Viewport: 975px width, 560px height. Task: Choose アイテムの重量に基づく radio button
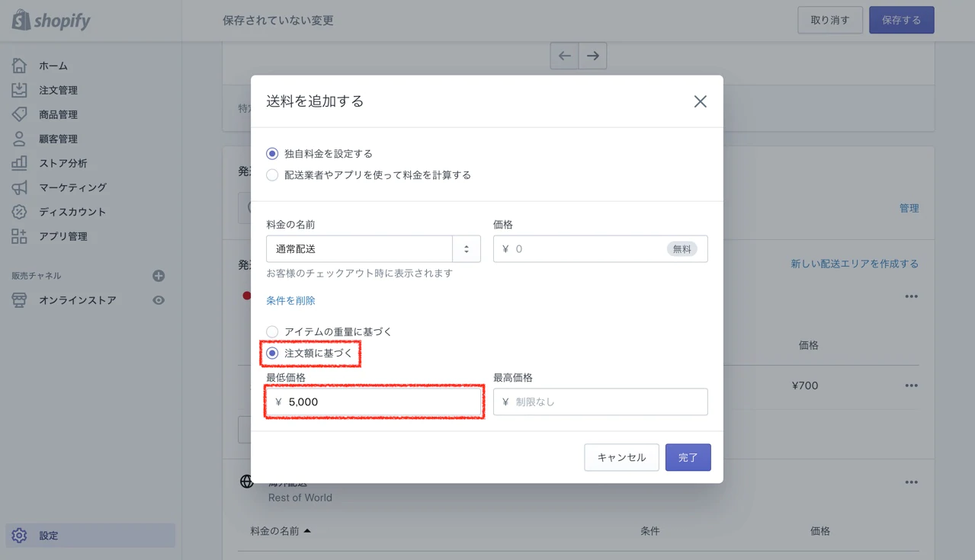[272, 332]
